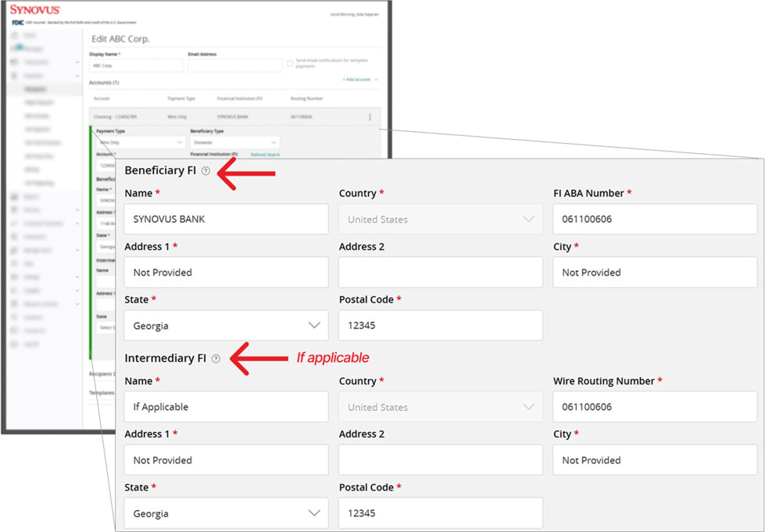
Task: Expand the Intermediary FI State dropdown
Action: (x=226, y=513)
